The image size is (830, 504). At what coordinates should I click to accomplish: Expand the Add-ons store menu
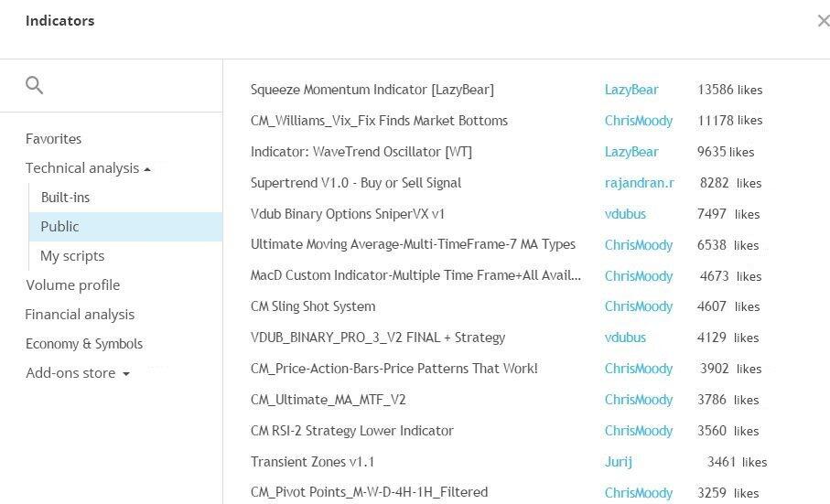coord(78,373)
